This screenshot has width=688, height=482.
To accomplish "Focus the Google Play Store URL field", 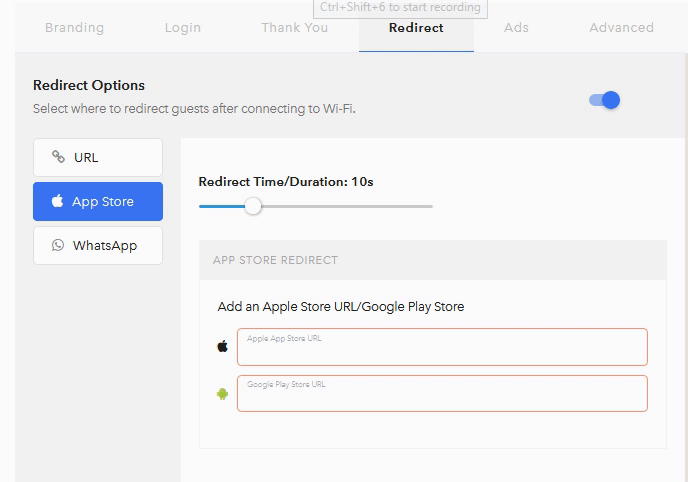I will [442, 393].
